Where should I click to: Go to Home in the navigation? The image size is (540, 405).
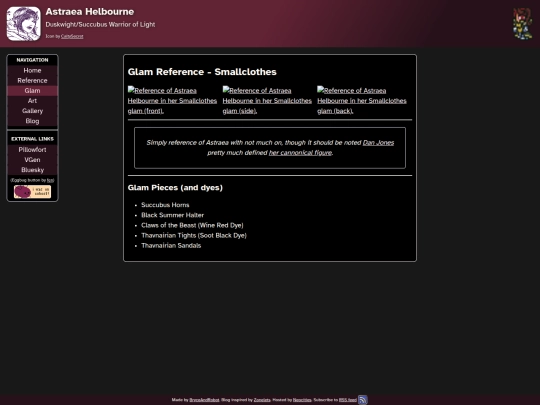[32, 70]
